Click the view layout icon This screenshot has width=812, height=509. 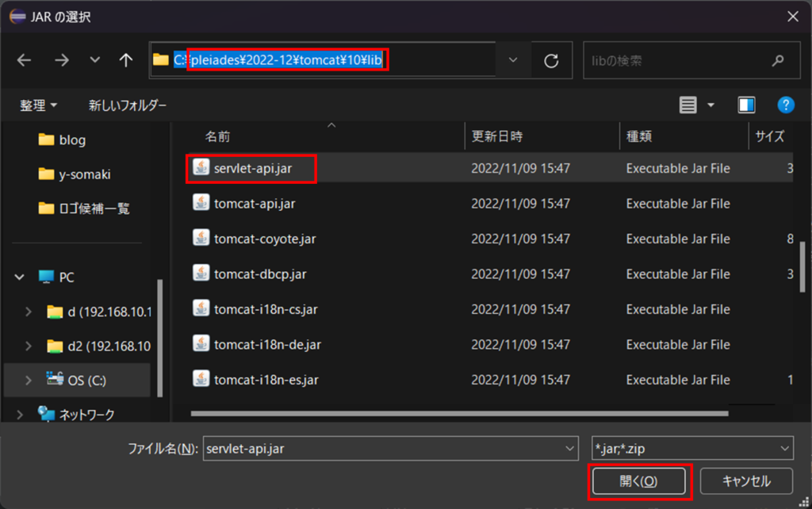(x=688, y=105)
